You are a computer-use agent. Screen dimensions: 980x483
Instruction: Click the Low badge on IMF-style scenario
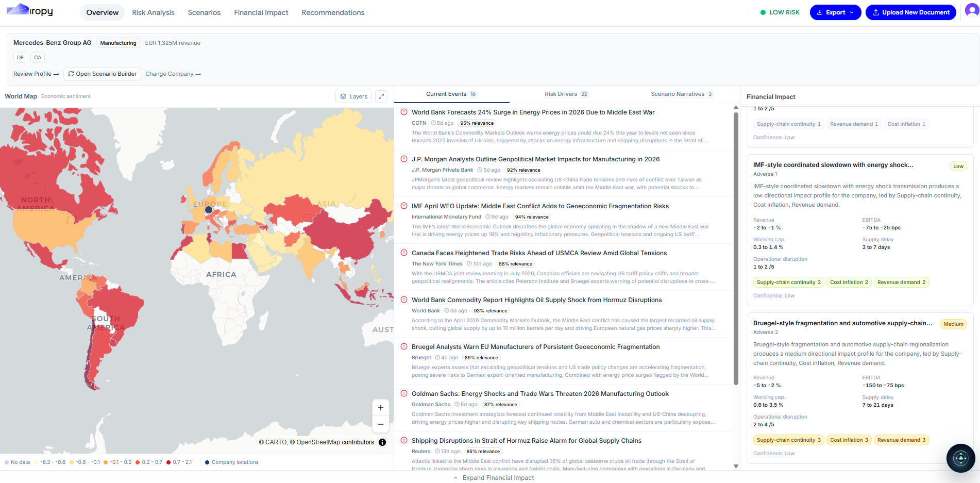click(x=958, y=166)
